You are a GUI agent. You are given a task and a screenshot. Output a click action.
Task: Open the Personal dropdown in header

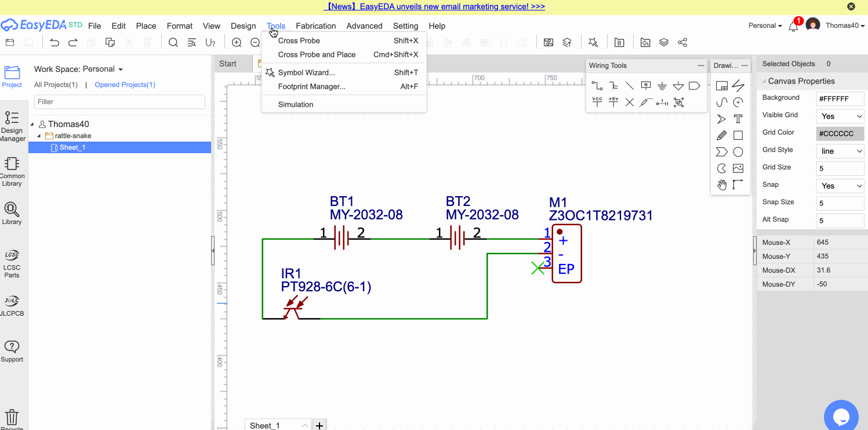pyautogui.click(x=765, y=26)
